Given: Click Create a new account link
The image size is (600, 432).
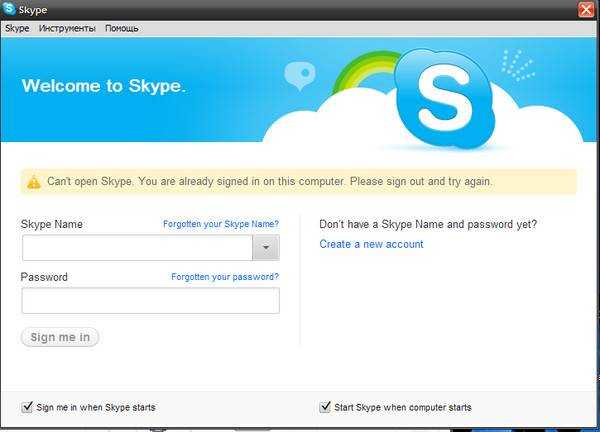Looking at the screenshot, I should [x=371, y=244].
